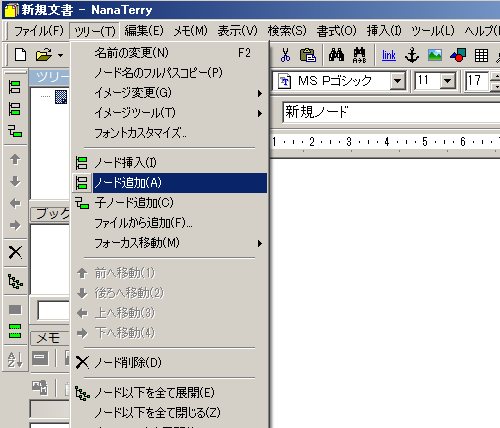Choose ノード削除(D) menu item
The width and height of the screenshot is (500, 428).
click(169, 362)
